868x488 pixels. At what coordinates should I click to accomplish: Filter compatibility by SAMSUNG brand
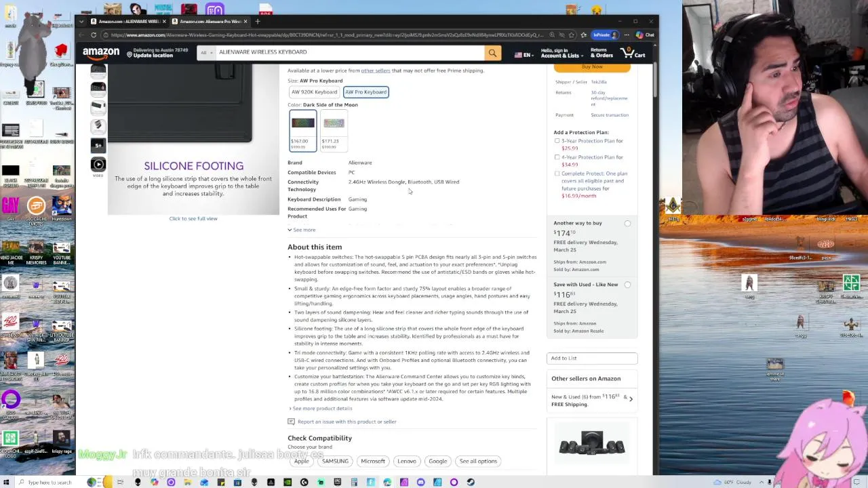tap(335, 461)
